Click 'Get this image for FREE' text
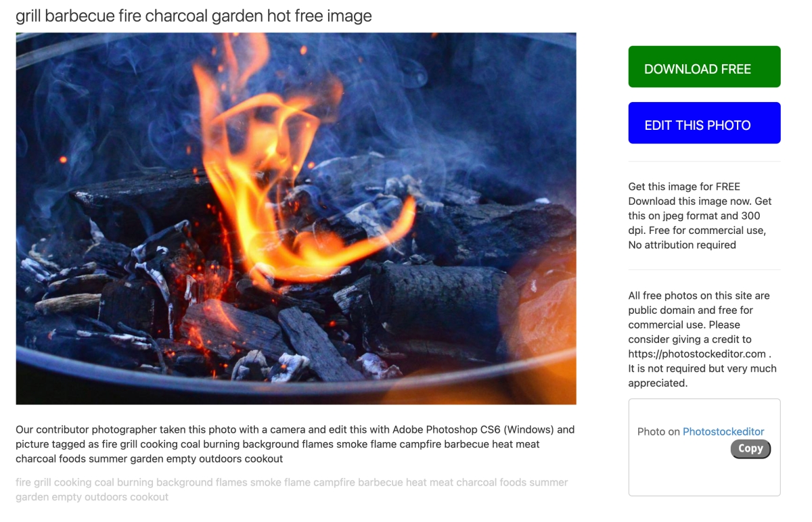Image resolution: width=812 pixels, height=522 pixels. tap(684, 187)
